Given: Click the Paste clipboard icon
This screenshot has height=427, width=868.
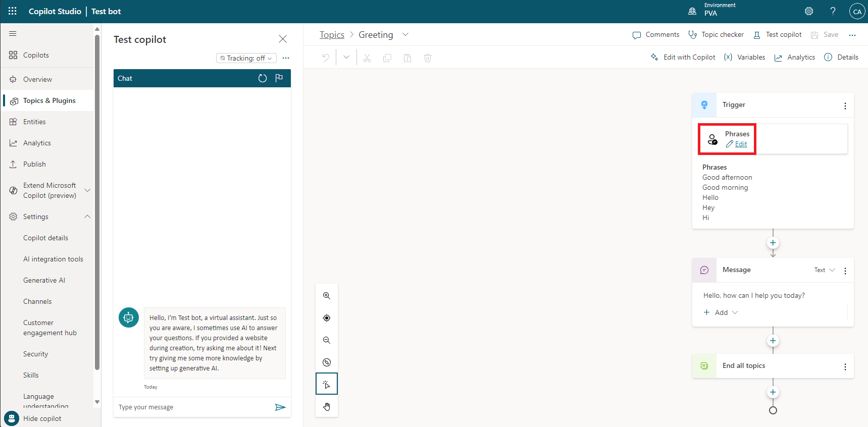Looking at the screenshot, I should pos(407,58).
